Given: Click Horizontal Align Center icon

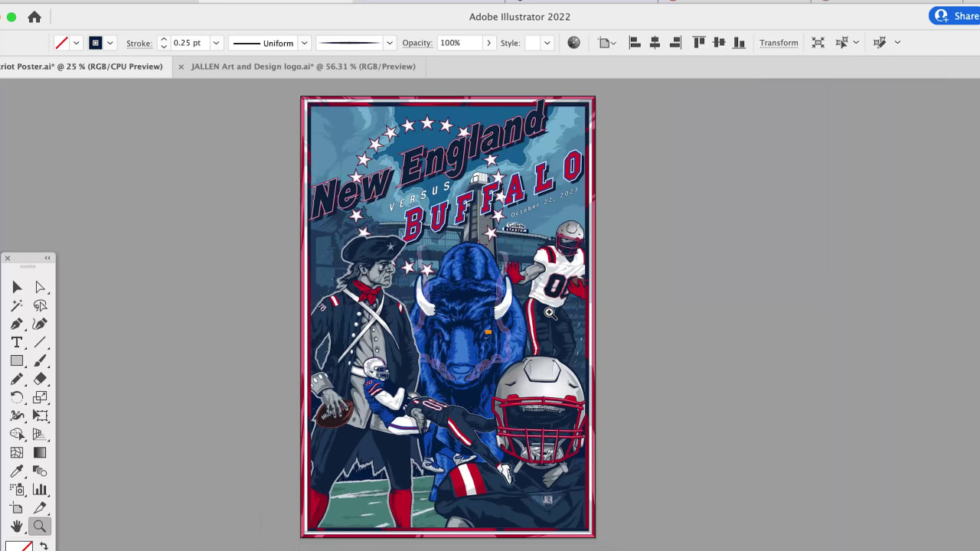Looking at the screenshot, I should 655,43.
